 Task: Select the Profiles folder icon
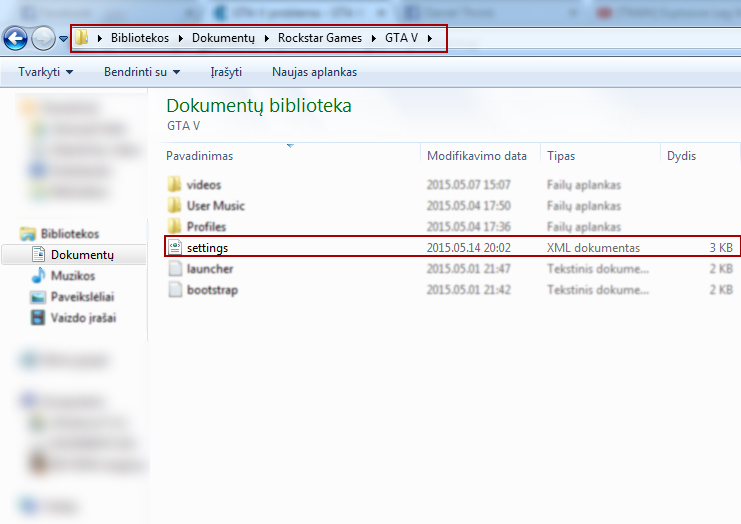point(175,227)
